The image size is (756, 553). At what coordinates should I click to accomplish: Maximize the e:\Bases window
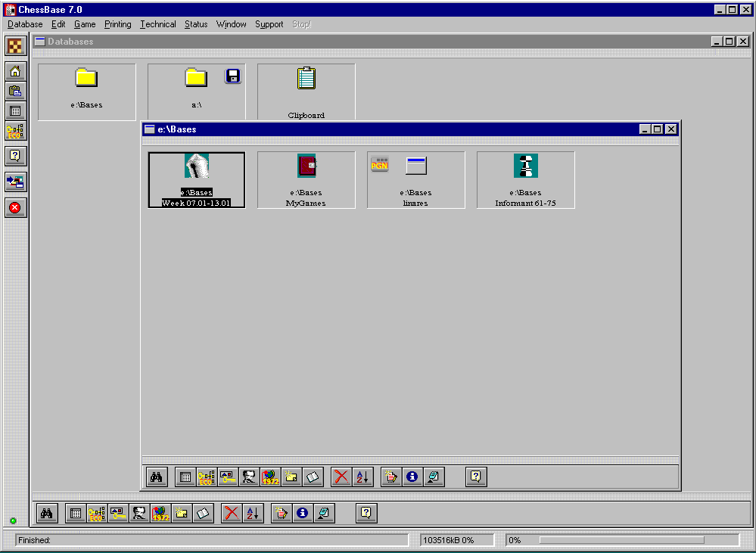[658, 129]
